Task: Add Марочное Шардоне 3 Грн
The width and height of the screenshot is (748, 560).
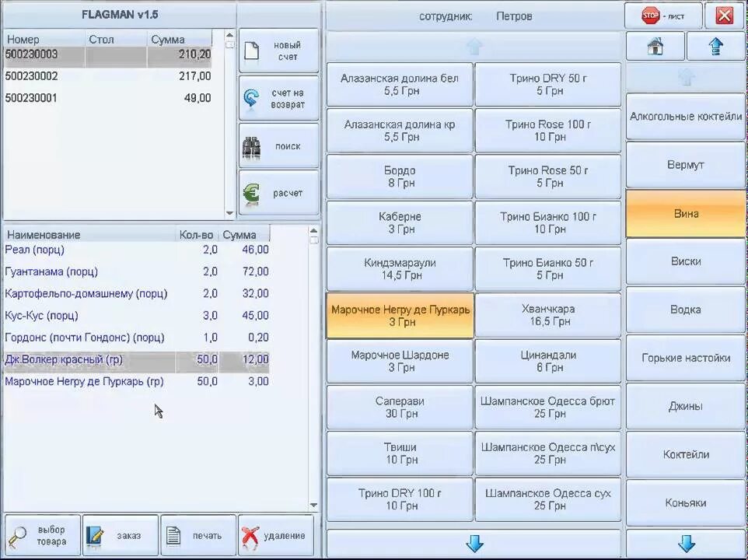Action: tap(400, 361)
